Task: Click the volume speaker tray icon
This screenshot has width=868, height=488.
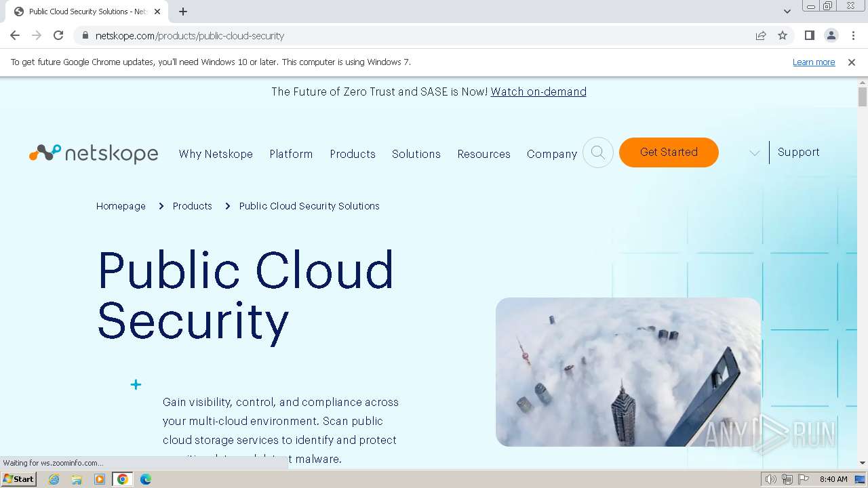Action: 771,479
